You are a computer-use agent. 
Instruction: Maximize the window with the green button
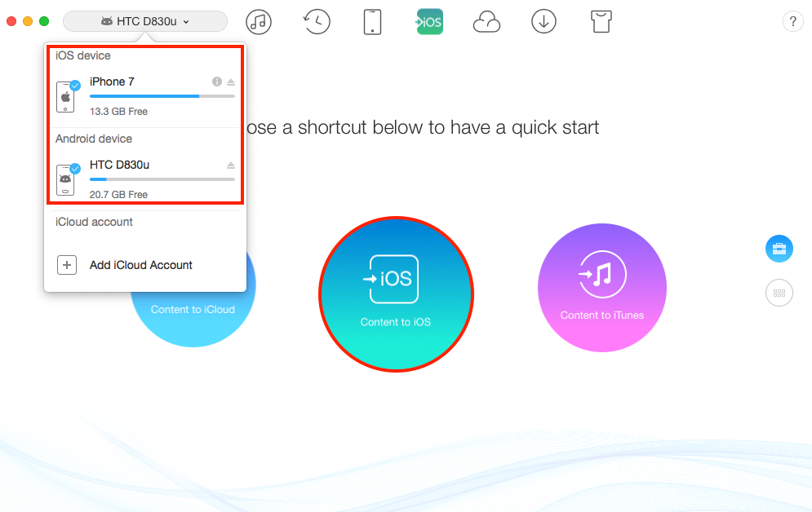pyautogui.click(x=44, y=21)
